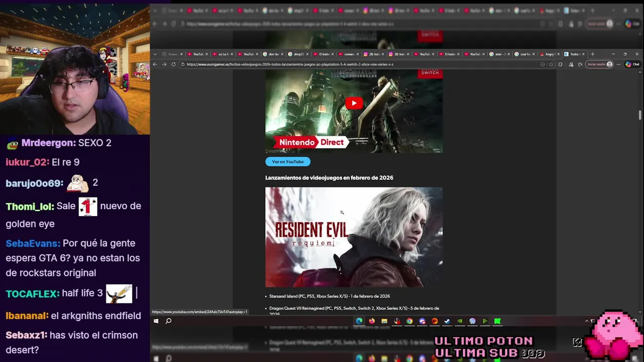Click heading 'Lanzamientos de videojuegos en febrero de 2026'
This screenshot has height=362, width=644.
click(x=329, y=177)
